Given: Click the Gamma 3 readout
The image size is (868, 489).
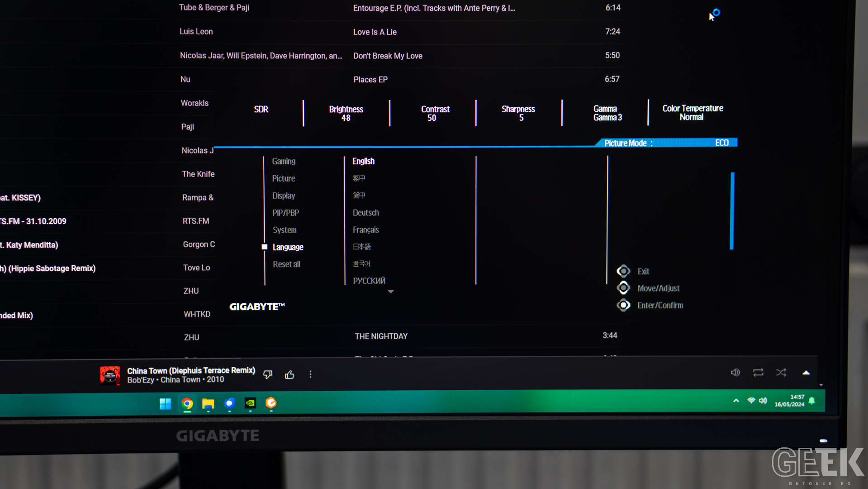Looking at the screenshot, I should pos(607,113).
